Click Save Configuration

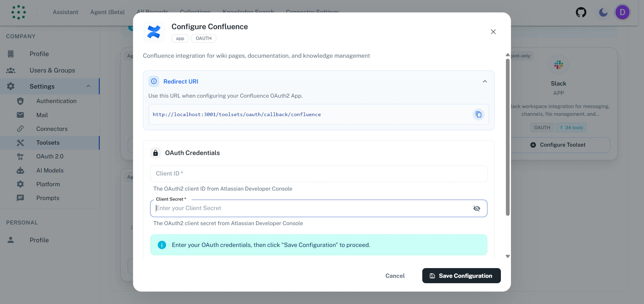461,275
